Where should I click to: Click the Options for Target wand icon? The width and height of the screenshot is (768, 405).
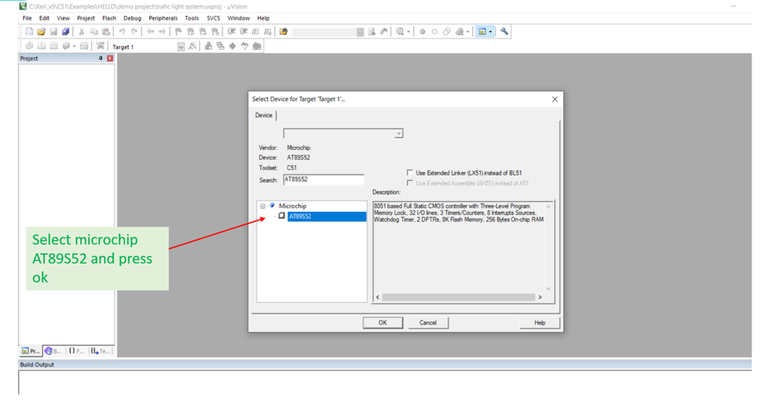click(192, 46)
